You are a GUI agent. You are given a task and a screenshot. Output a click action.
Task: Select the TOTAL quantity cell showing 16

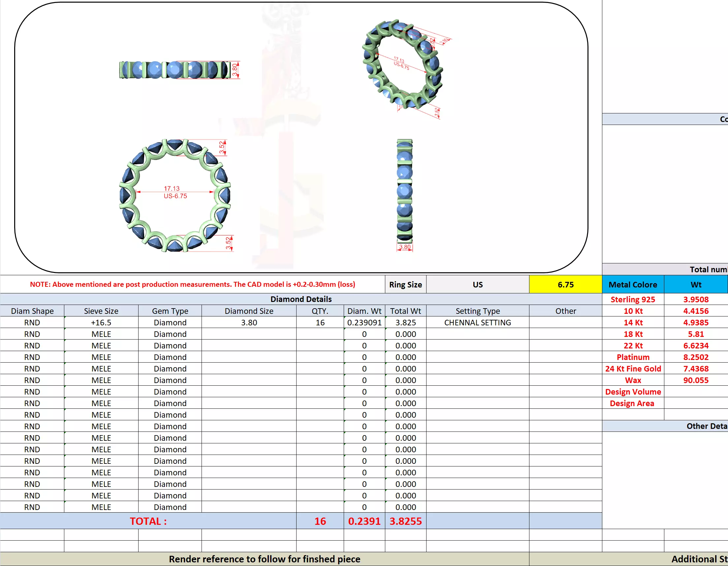tap(320, 521)
